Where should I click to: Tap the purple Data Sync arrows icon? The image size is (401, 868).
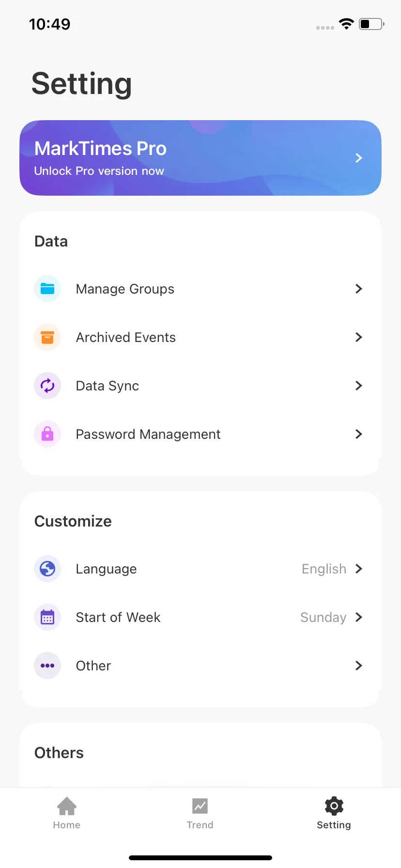pos(47,386)
